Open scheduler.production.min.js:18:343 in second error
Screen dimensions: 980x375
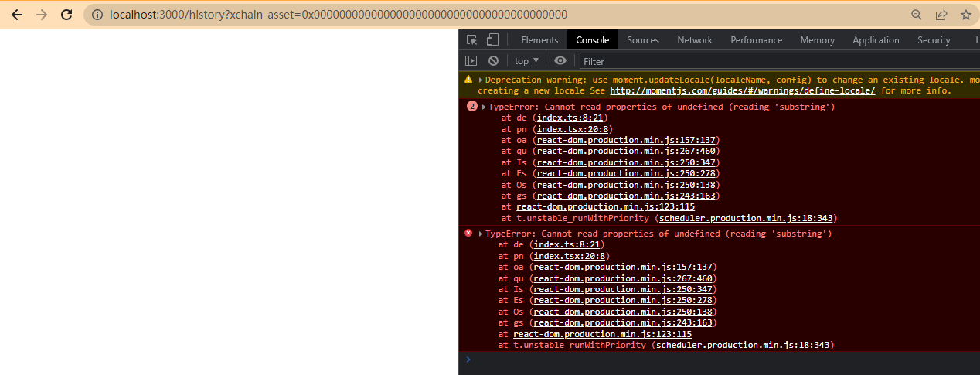coord(743,345)
